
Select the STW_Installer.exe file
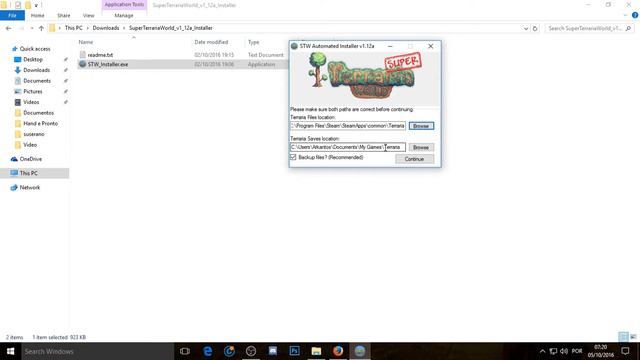108,64
